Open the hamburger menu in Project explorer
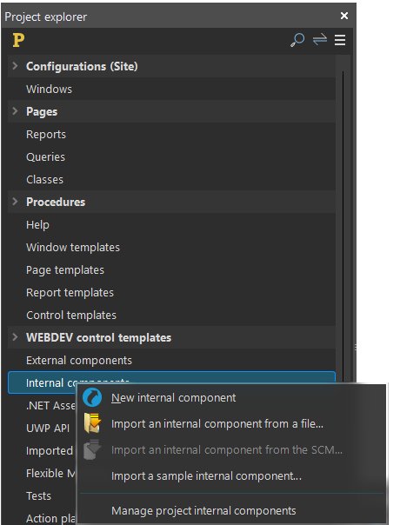The image size is (420, 525). coord(340,40)
